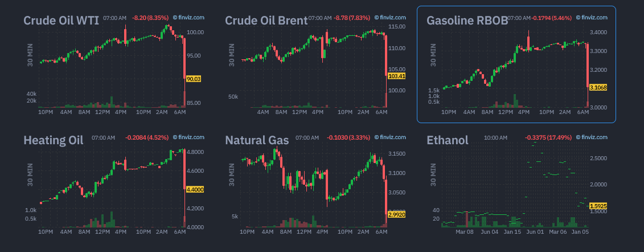Open the Natural Gas chart title
644x252 pixels.
click(x=257, y=140)
